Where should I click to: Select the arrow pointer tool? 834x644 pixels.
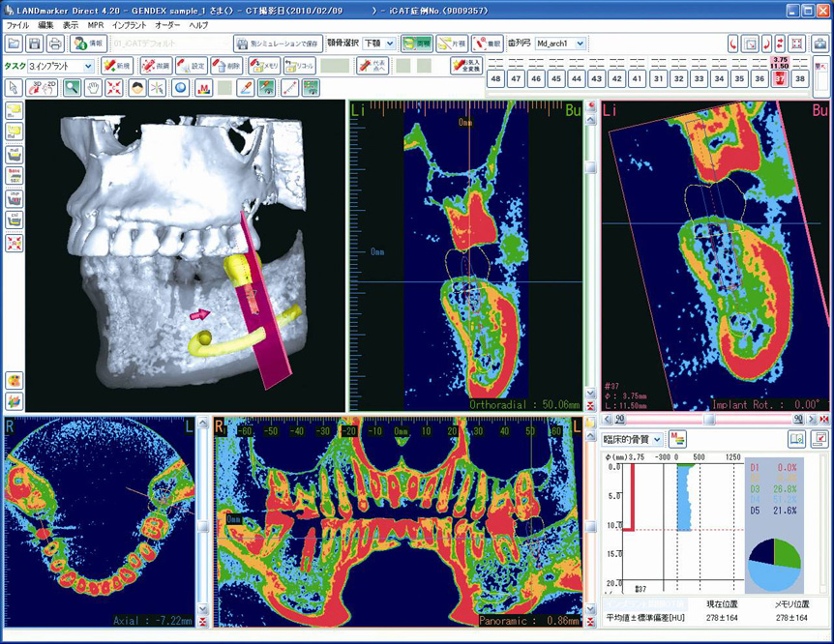(14, 88)
